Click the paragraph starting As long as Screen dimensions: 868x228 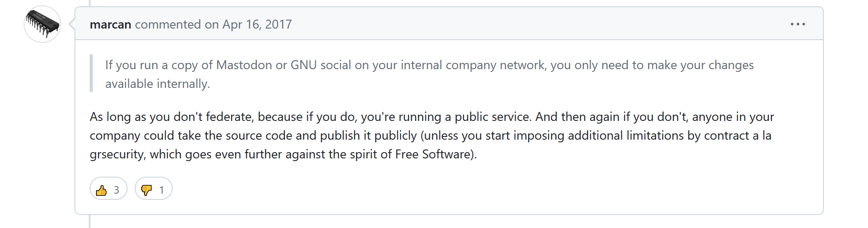432,136
